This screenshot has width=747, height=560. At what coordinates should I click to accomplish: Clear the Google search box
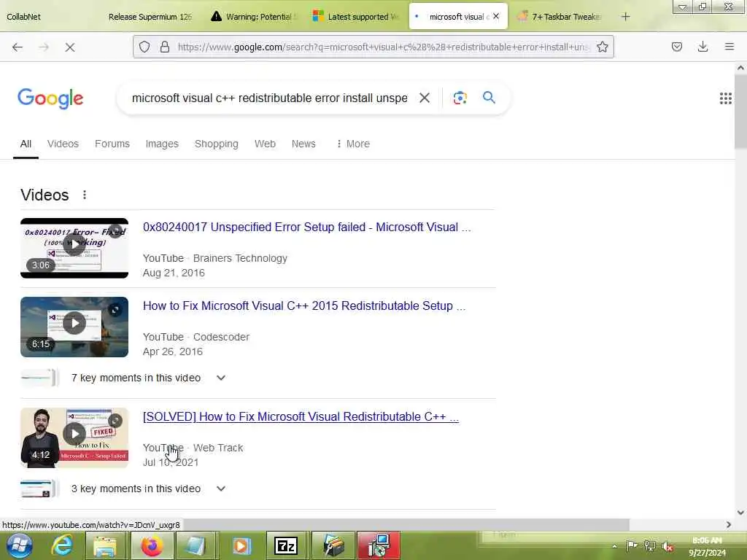pos(425,98)
